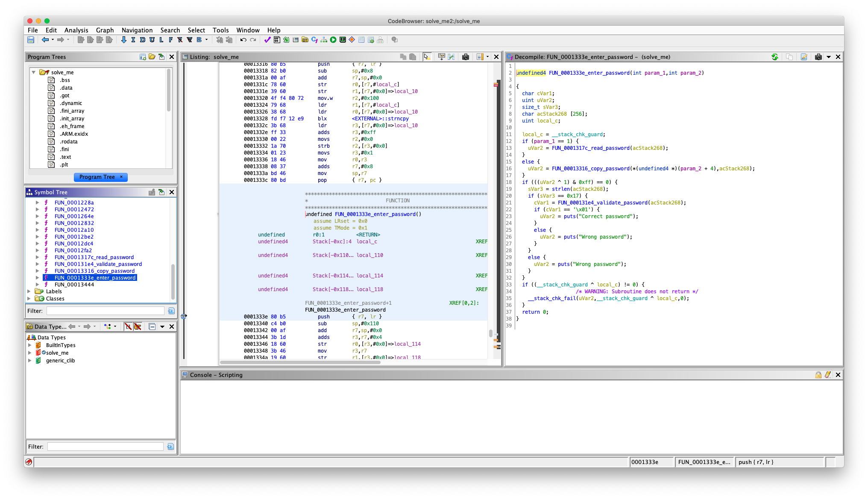Take a snapshot of the Decompile panel
Viewport: 868px width, 499px height.
[x=818, y=56]
